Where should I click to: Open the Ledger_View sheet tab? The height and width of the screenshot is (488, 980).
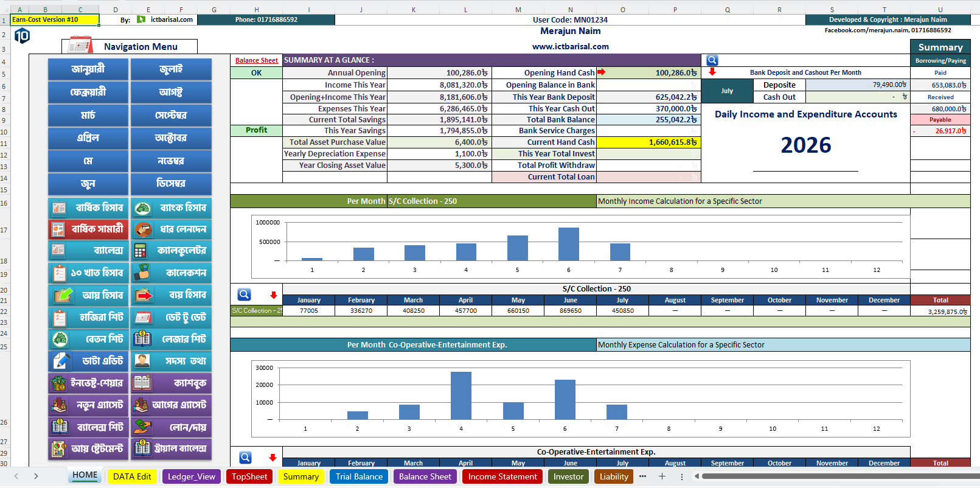point(192,476)
